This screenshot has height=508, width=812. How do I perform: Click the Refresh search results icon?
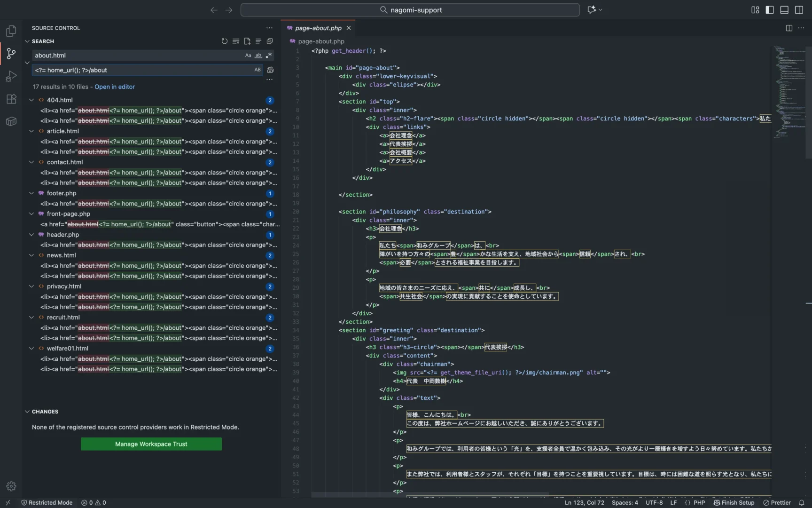coord(225,41)
